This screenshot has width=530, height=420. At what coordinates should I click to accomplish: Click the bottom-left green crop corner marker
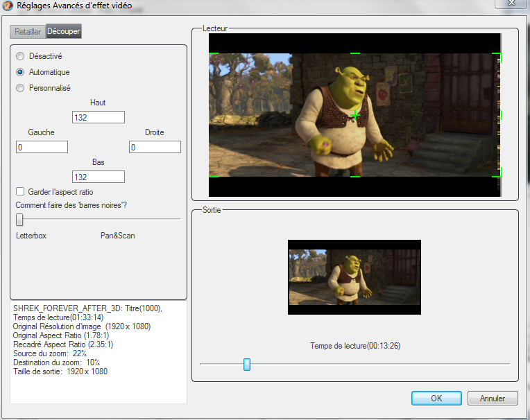pos(213,176)
